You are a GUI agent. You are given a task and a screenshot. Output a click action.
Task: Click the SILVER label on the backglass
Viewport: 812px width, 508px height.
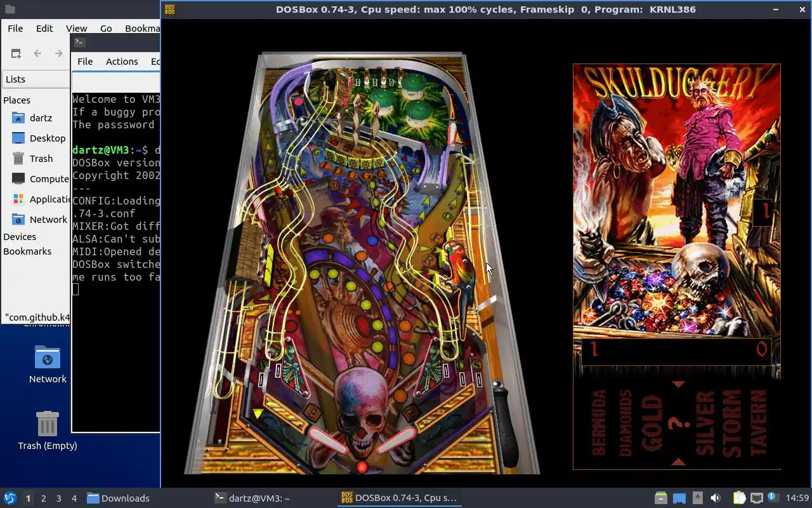coord(705,423)
